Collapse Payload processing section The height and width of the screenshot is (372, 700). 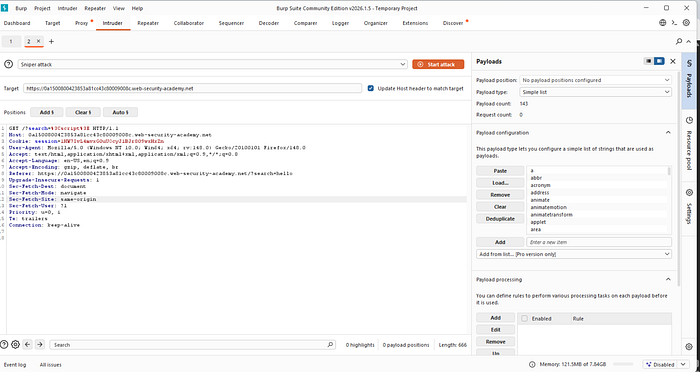(x=668, y=280)
